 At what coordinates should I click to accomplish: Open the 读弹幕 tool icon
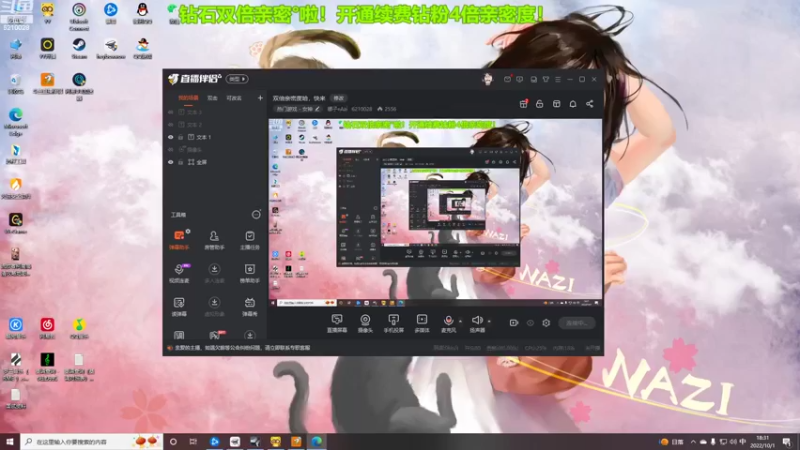tap(179, 307)
